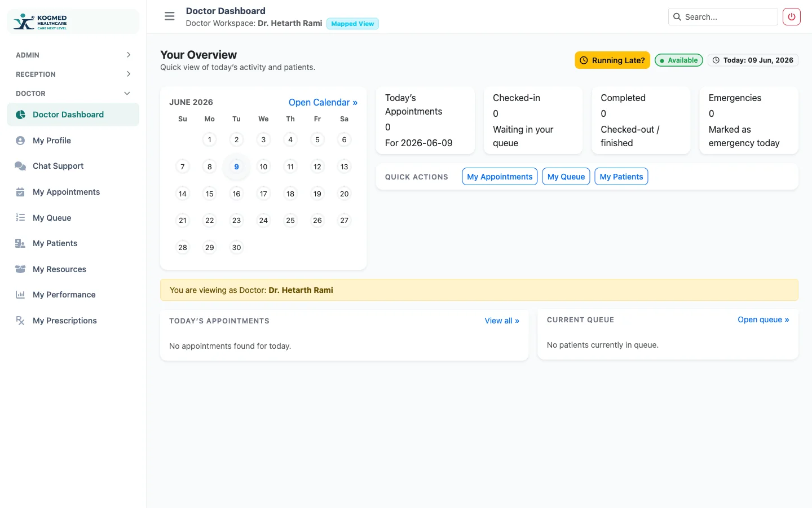Click the Emergencies stat card
Viewport: 812px width, 508px height.
click(x=749, y=120)
